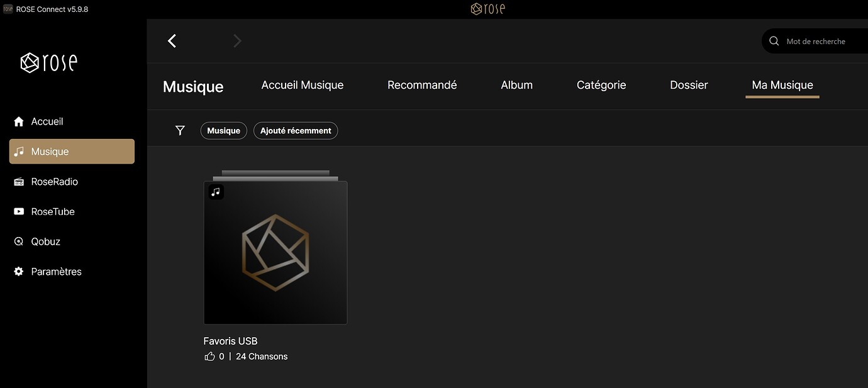Switch to the Recommandé tab
Viewport: 868px width, 388px height.
click(422, 85)
